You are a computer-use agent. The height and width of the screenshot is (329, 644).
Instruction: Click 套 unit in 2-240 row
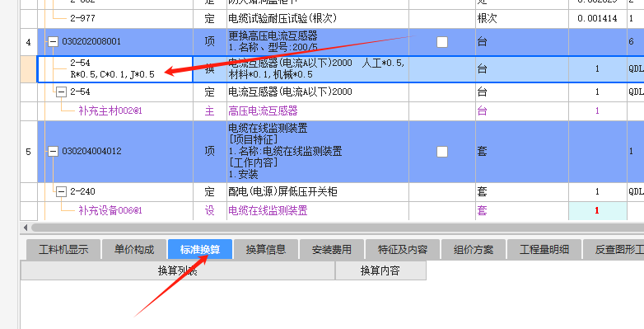521,191
